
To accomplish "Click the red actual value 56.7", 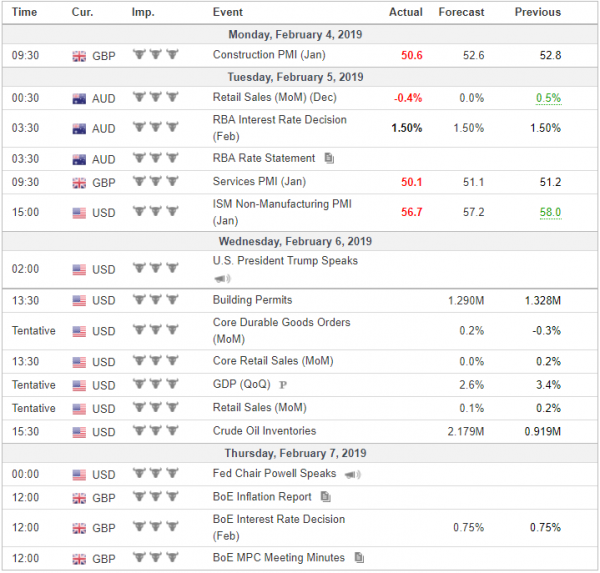I will click(412, 212).
